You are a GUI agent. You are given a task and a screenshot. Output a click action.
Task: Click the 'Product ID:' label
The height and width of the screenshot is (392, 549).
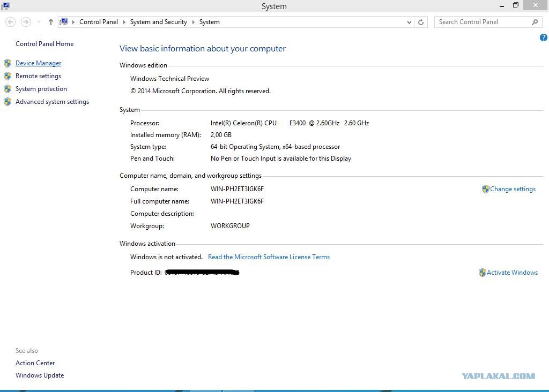click(146, 273)
